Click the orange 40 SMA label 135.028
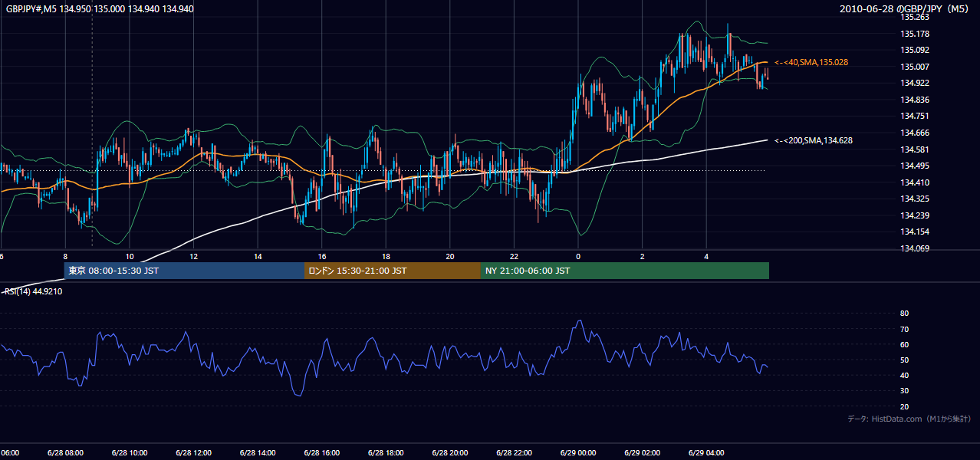The image size is (980, 460). point(811,62)
